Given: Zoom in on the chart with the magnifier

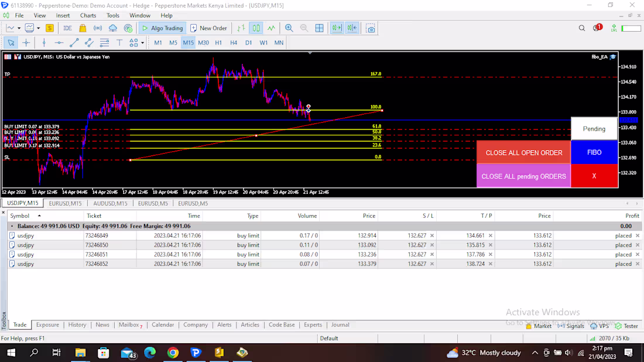Looking at the screenshot, I should [289, 28].
